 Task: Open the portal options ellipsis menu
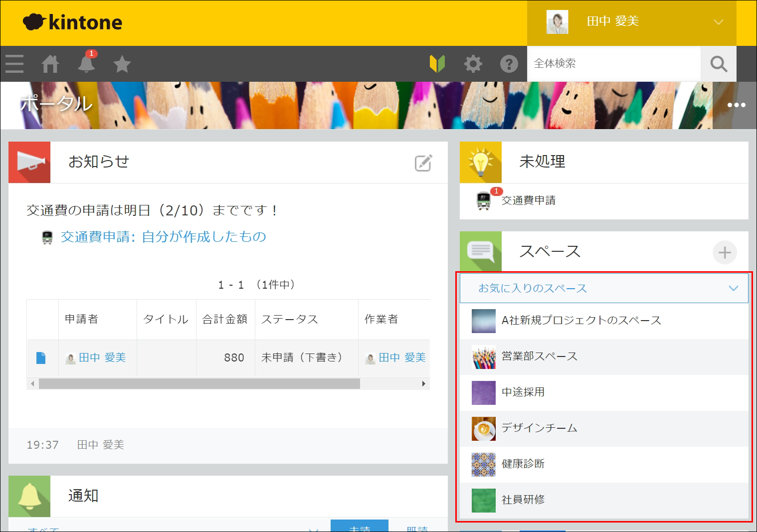tap(736, 105)
